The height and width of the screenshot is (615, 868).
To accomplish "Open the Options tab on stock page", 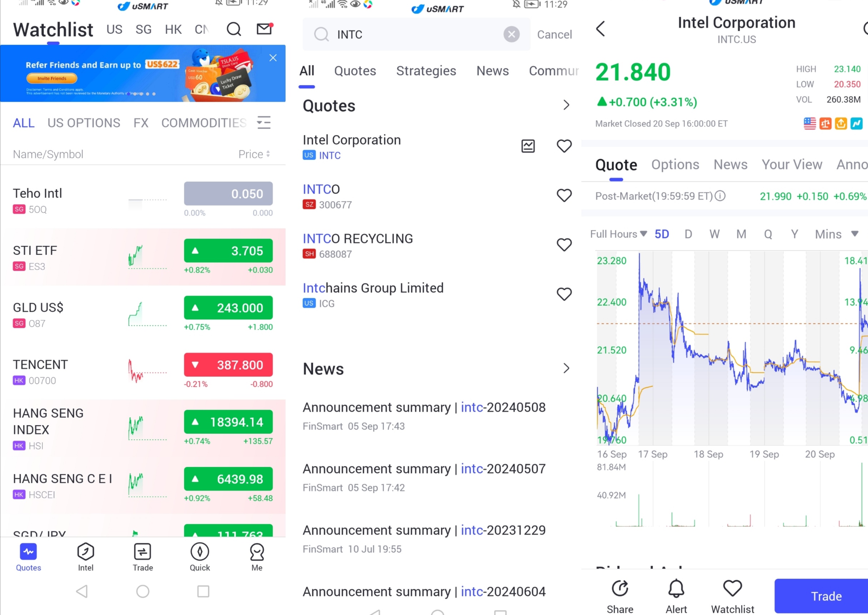I will point(675,165).
